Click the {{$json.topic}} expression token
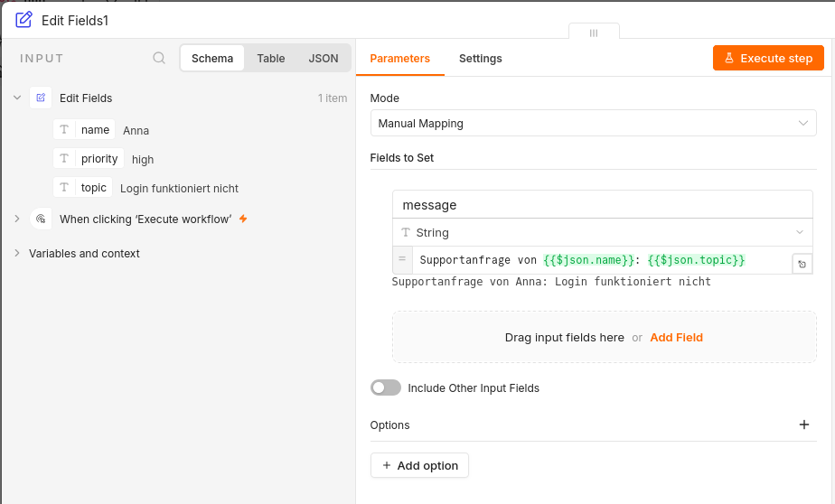 pyautogui.click(x=696, y=260)
